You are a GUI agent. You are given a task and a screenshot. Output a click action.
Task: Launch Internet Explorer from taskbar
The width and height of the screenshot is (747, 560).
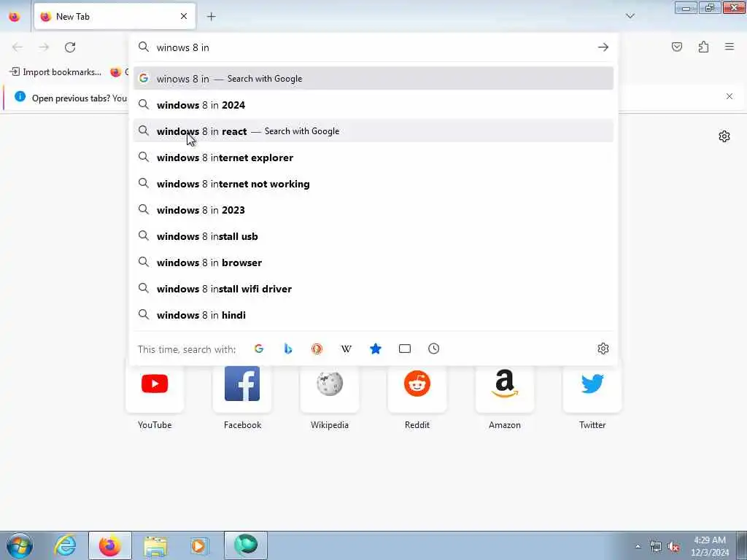(65, 545)
